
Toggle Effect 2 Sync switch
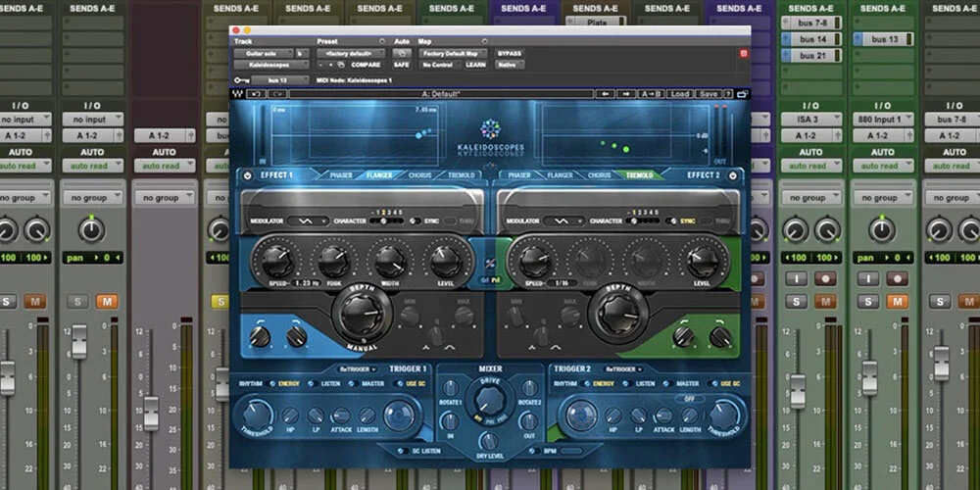pyautogui.click(x=670, y=221)
